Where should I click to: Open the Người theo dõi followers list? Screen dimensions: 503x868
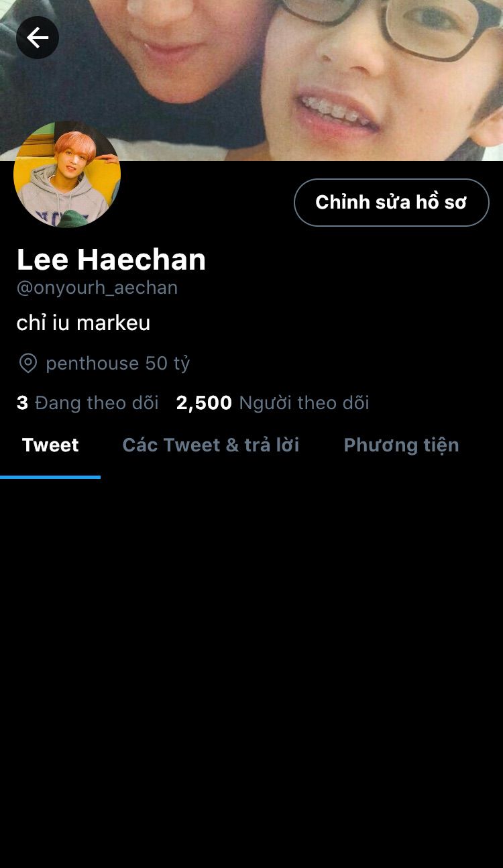272,403
